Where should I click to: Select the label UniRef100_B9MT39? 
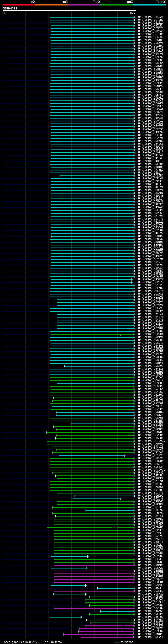point(151,69)
